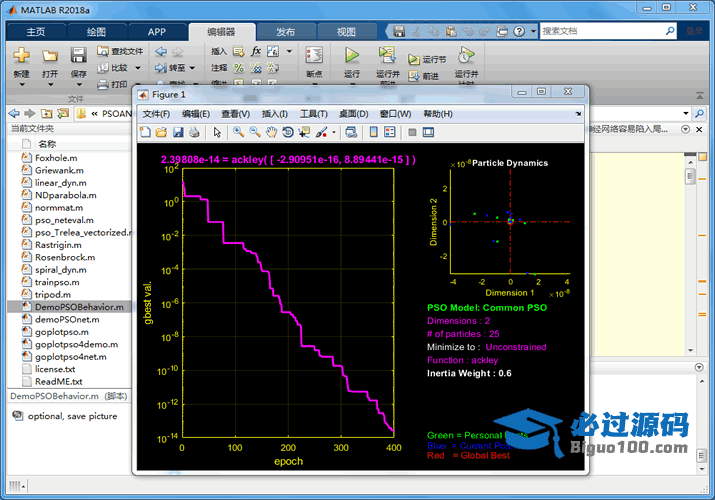The width and height of the screenshot is (715, 500).
Task: Open the 帮助(H) menu in Figure 1
Action: [438, 114]
